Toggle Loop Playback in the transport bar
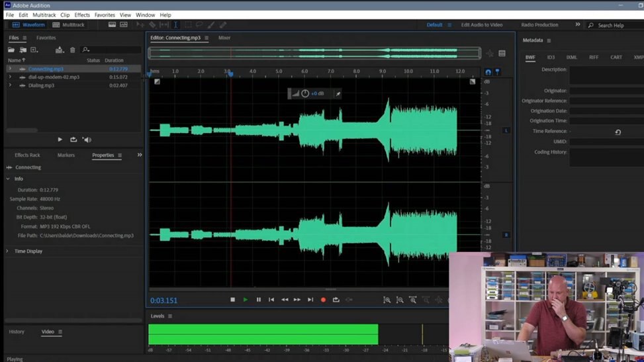The width and height of the screenshot is (644, 362). pyautogui.click(x=336, y=300)
